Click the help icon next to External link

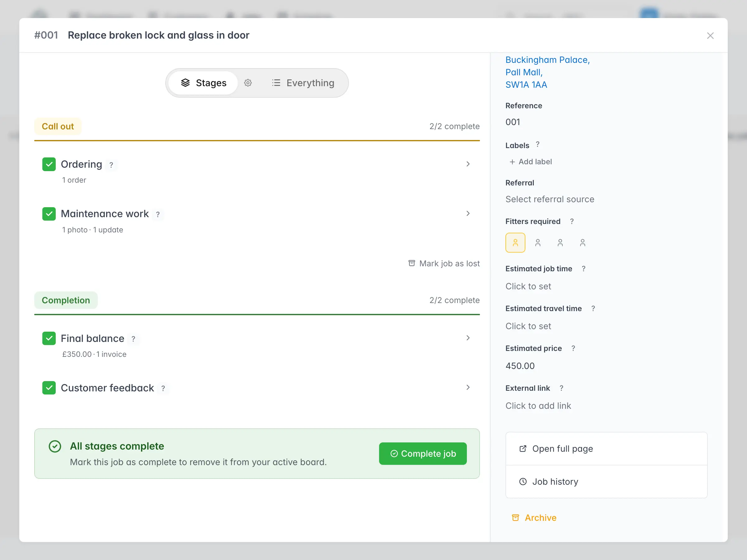(x=561, y=388)
